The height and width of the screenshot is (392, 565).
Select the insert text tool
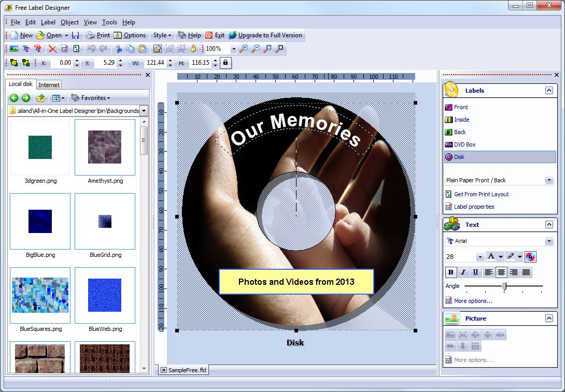(27, 48)
